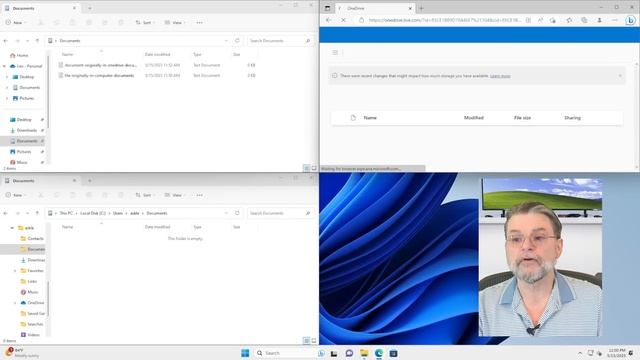Open Bing chat sidebar icon in Edge
This screenshot has width=640, height=360.
[630, 20]
